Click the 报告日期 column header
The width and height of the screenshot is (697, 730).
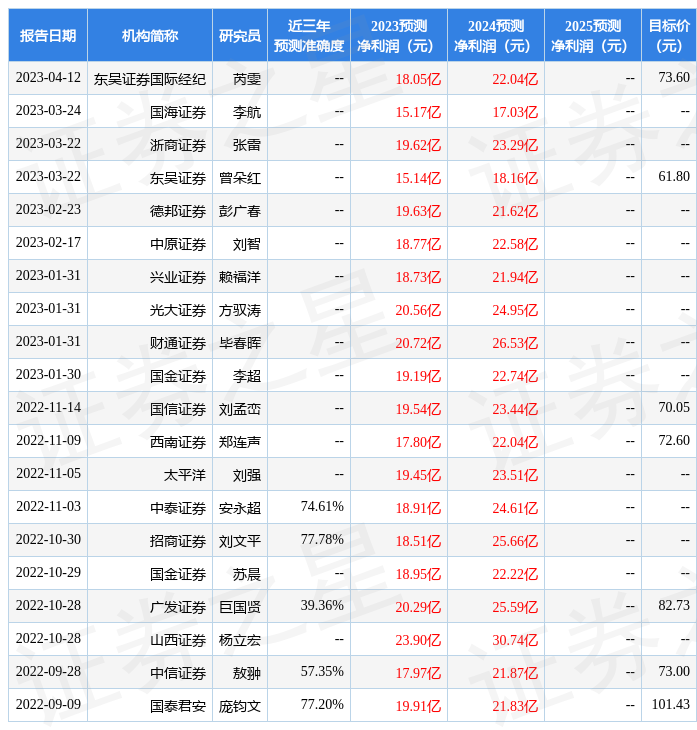(x=48, y=35)
